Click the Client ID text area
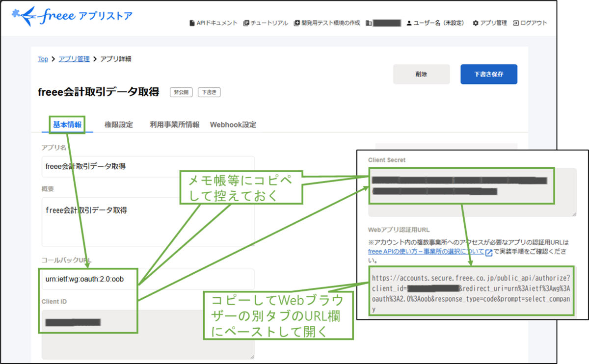589x364 pixels. 148,335
